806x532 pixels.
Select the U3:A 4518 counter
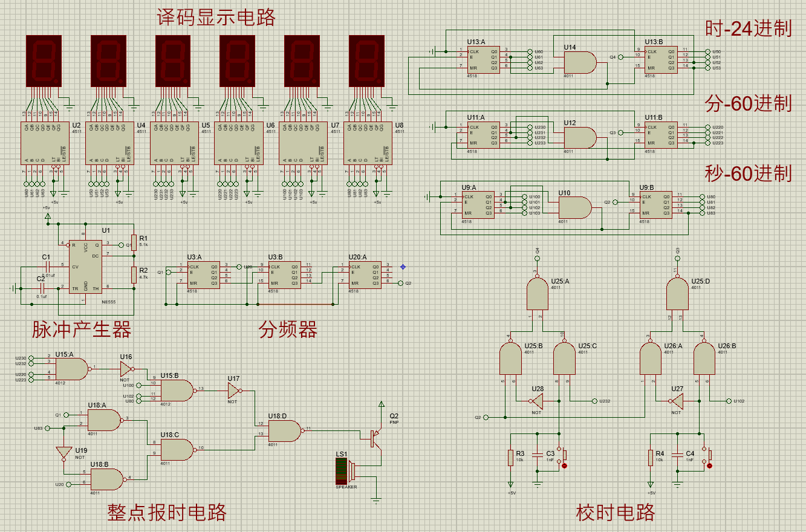(x=203, y=275)
